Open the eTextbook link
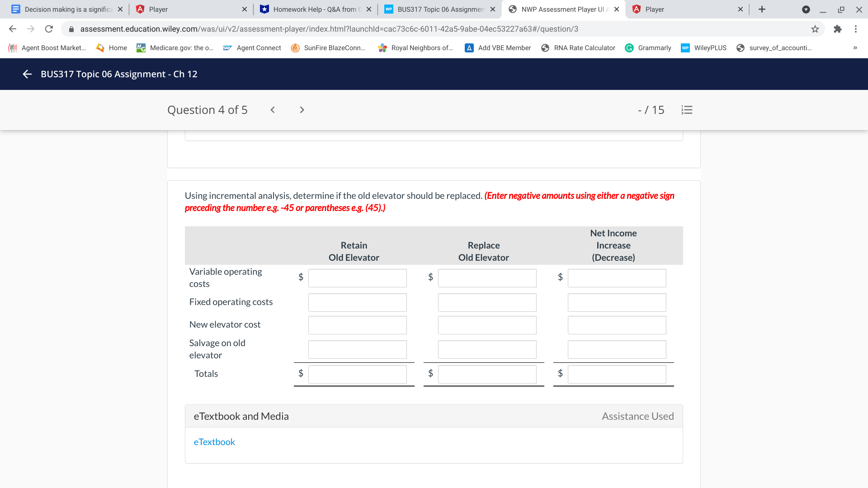This screenshot has height=488, width=868. click(x=214, y=442)
